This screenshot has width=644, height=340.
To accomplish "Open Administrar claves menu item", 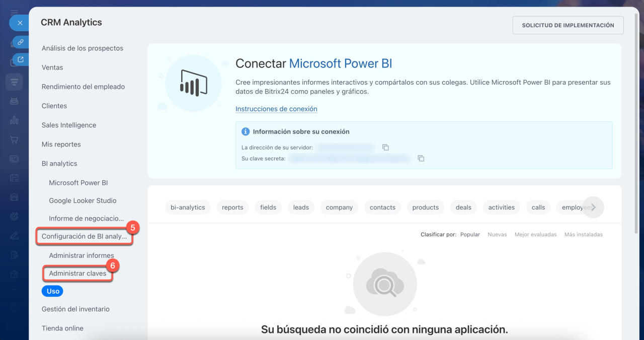I will click(x=77, y=274).
